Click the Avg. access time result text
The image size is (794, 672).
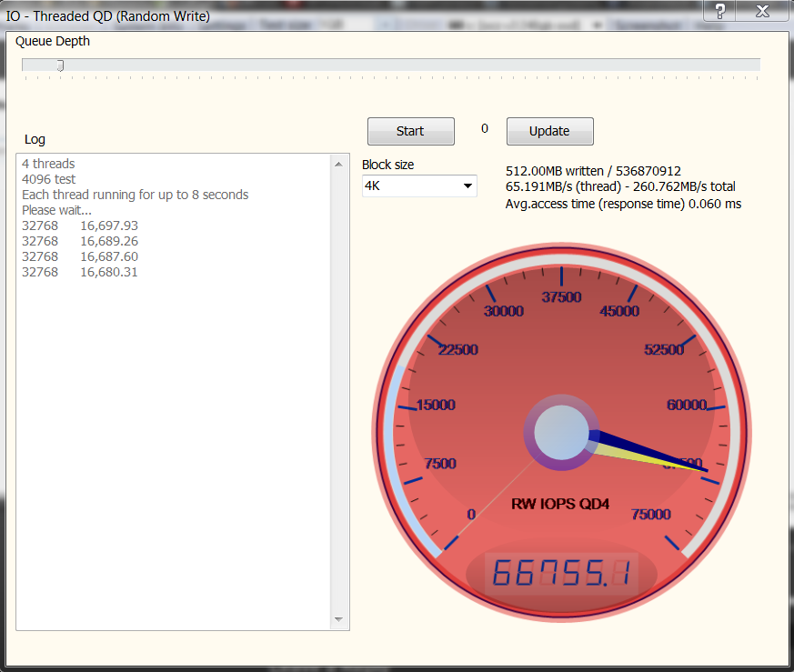point(623,204)
